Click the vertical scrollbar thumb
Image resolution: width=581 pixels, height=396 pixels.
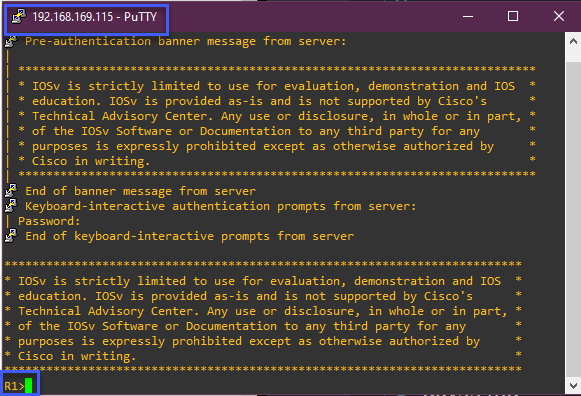coord(573,219)
